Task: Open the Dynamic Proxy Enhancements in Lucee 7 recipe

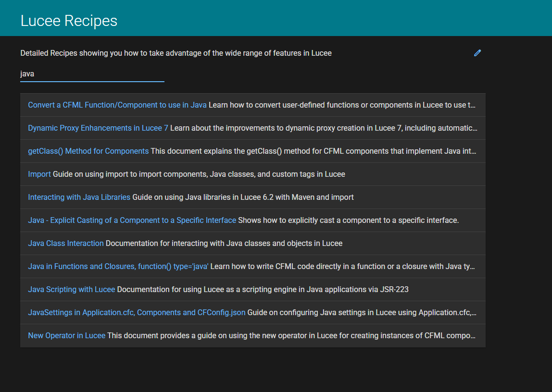Action: tap(98, 128)
